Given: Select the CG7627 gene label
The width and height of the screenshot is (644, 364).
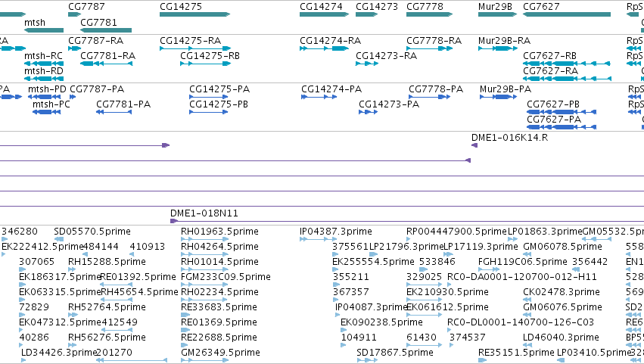Looking at the screenshot, I should pos(541,7).
